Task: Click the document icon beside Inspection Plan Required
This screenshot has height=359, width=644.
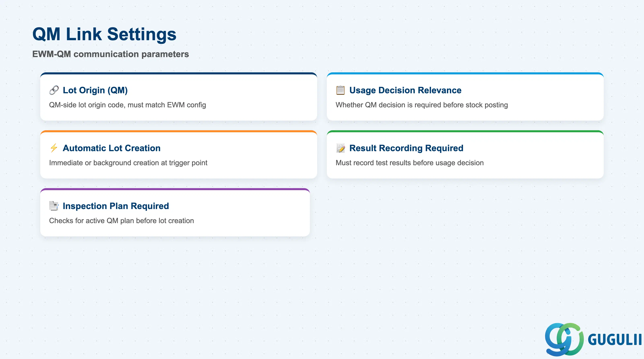Action: tap(54, 206)
